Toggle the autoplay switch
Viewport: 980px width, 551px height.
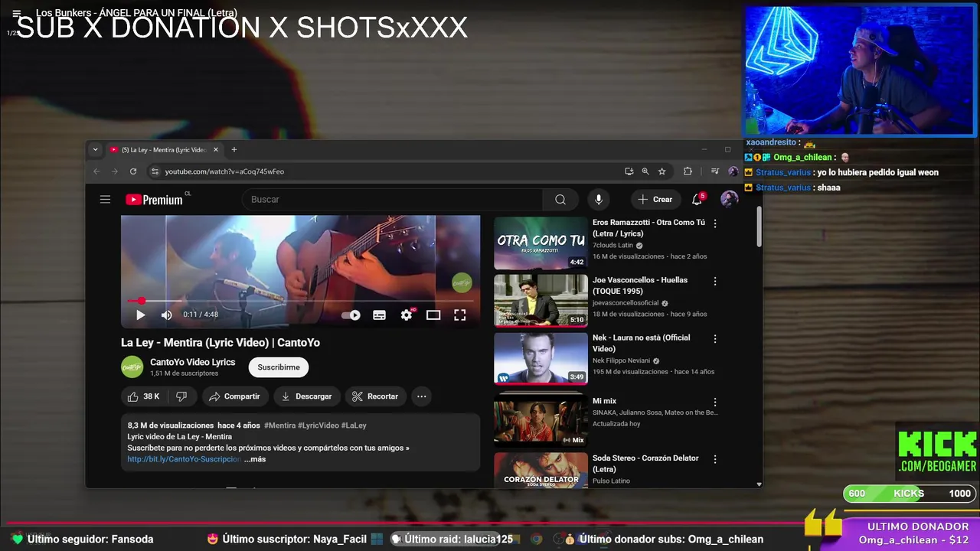(x=351, y=315)
